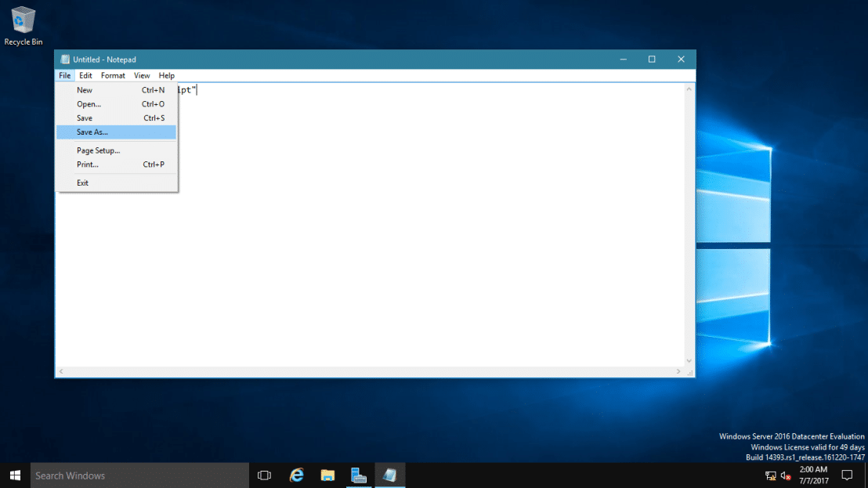The width and height of the screenshot is (868, 488).
Task: Click the vertical scrollbar up arrow
Action: tap(689, 89)
